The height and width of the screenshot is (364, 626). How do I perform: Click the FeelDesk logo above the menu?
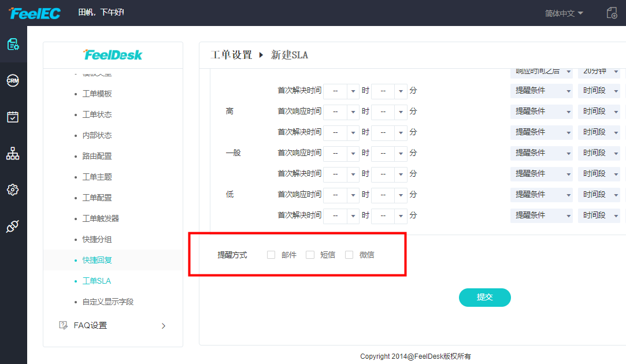(112, 55)
